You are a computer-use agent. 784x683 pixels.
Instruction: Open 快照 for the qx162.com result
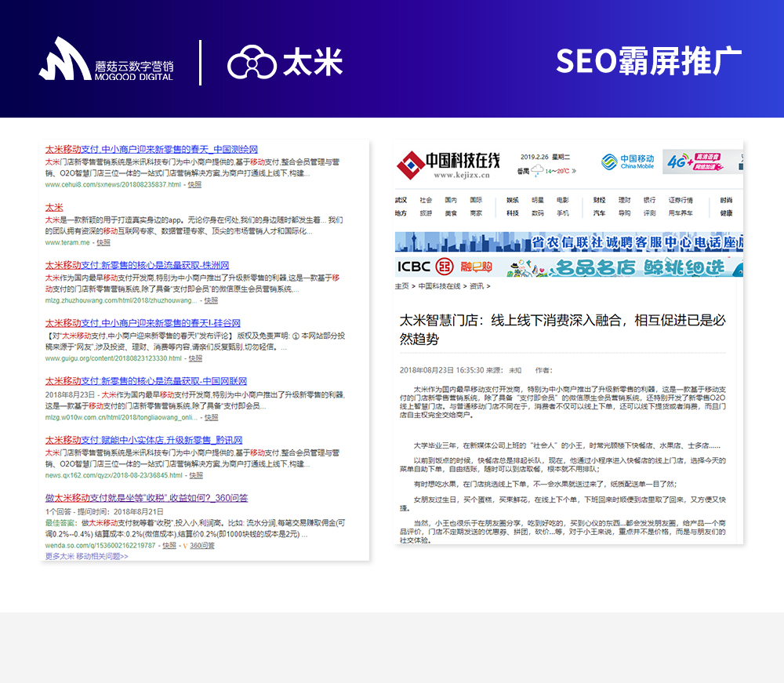[196, 475]
